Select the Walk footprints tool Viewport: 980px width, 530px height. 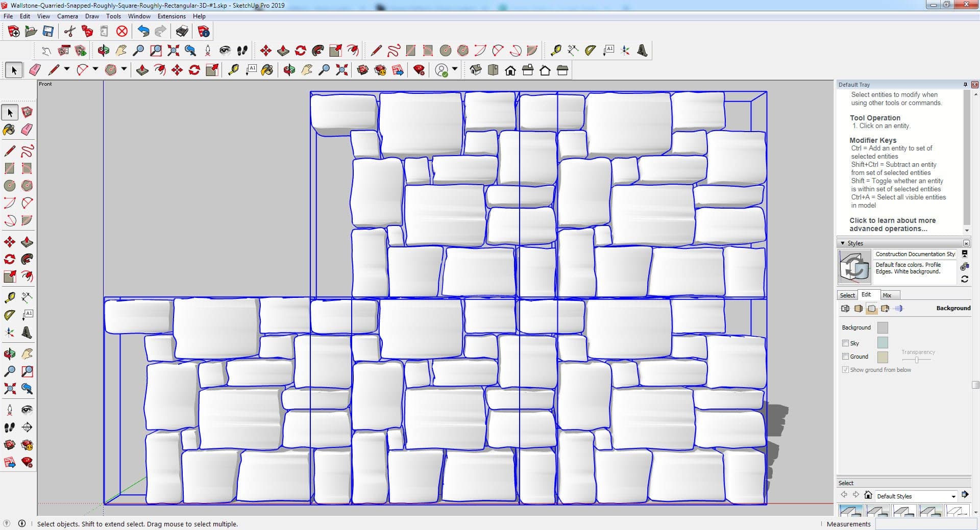pyautogui.click(x=242, y=51)
